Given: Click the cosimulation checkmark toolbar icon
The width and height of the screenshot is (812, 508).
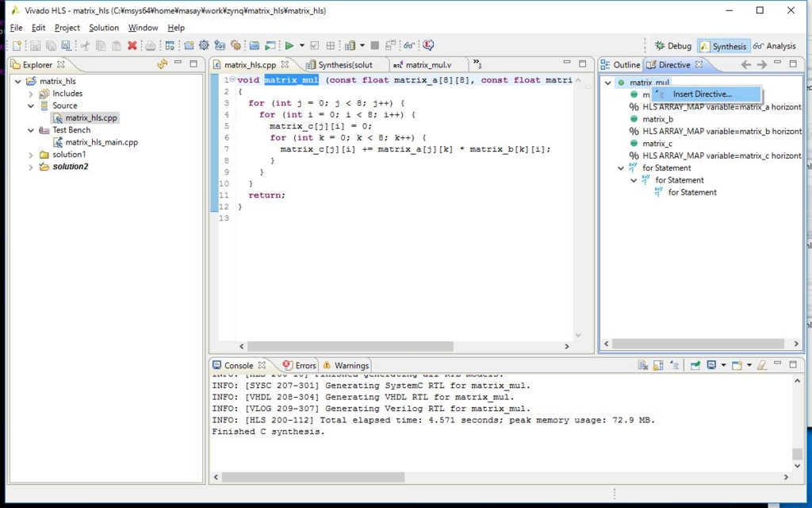Looking at the screenshot, I should 314,45.
